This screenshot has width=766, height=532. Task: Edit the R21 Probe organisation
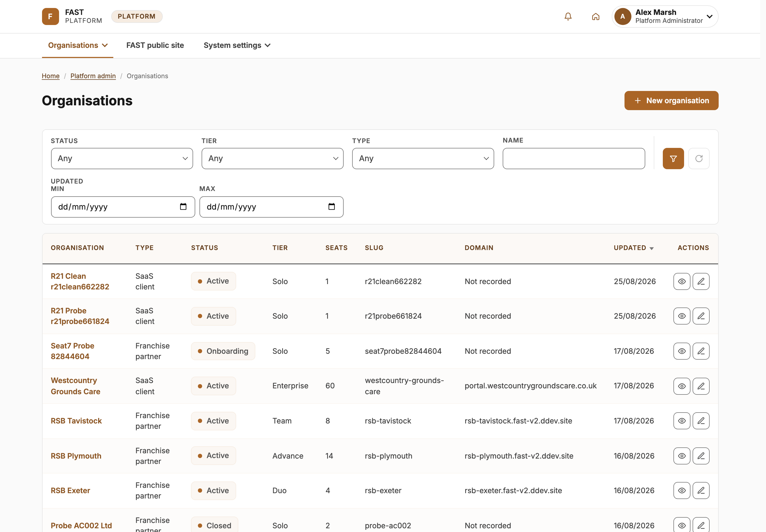(701, 316)
